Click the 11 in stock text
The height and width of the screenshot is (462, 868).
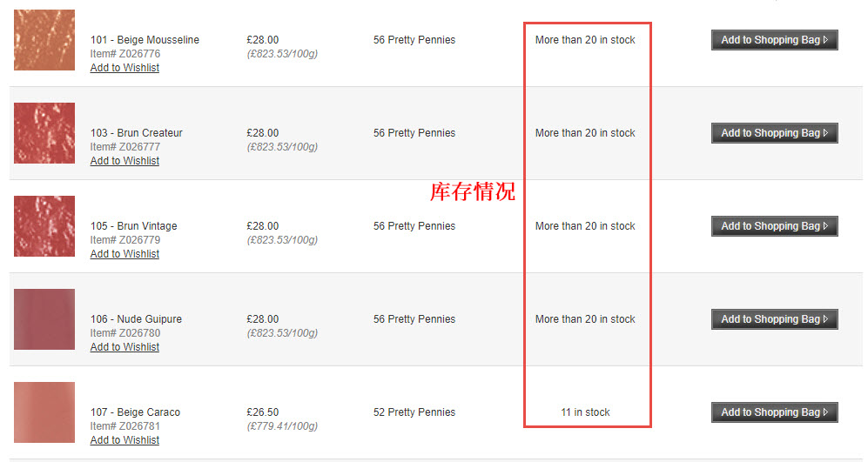click(585, 412)
